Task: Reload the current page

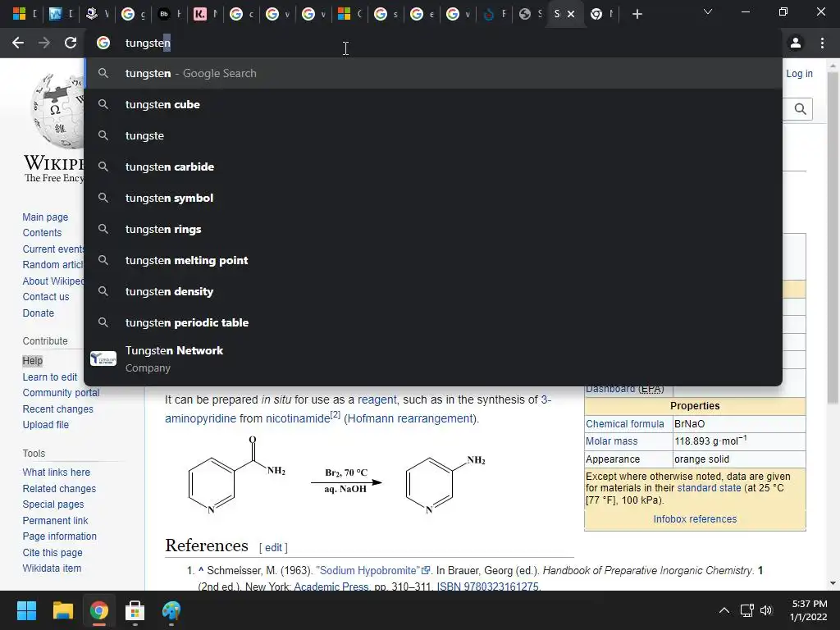Action: click(x=71, y=43)
